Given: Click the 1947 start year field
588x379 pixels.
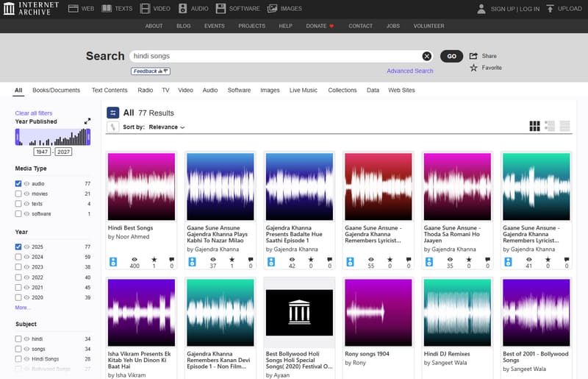Looking at the screenshot, I should [42, 152].
